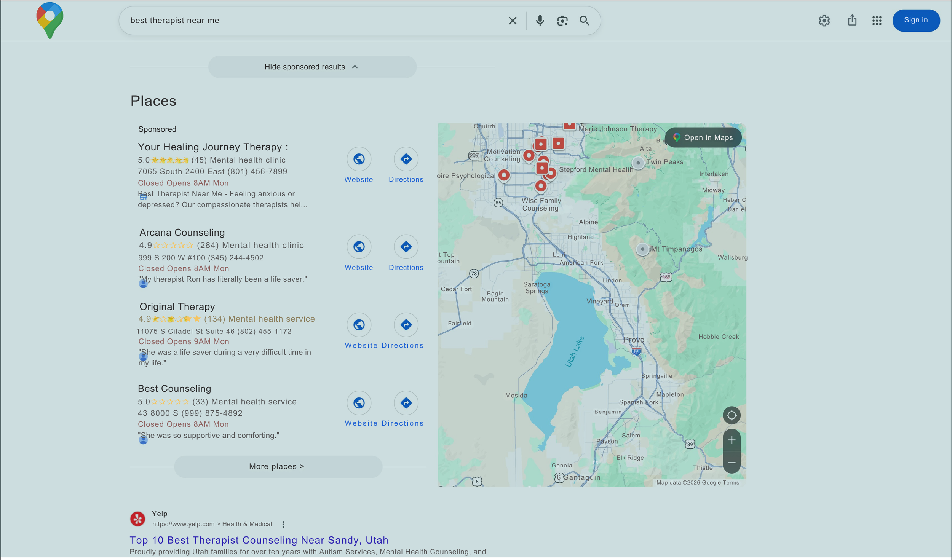
Task: Click the Saratoga Springs label on the map
Action: [537, 287]
